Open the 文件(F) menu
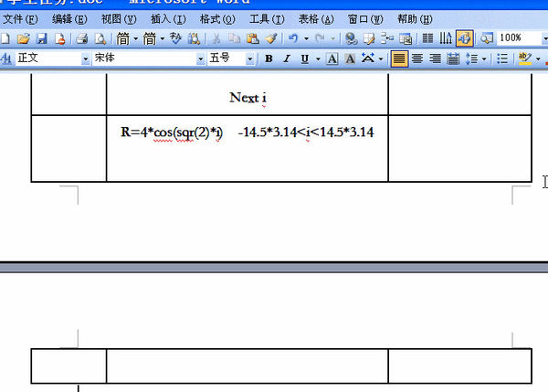 point(20,19)
